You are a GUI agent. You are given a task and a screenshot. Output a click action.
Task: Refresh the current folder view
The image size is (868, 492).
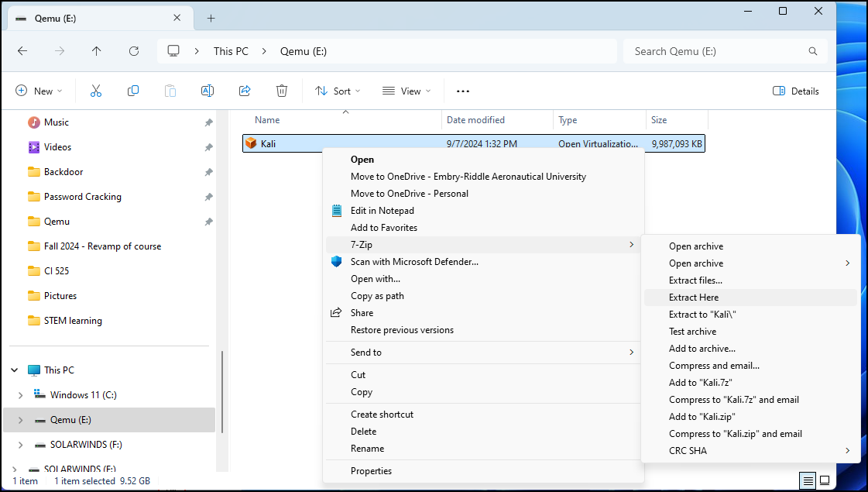click(x=134, y=51)
